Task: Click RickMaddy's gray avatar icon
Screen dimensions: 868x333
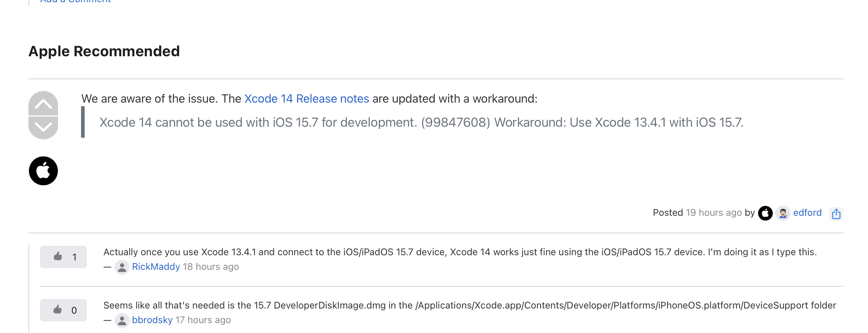Action: [122, 267]
